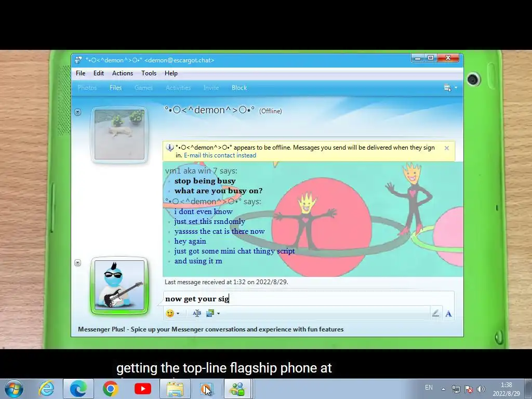Open the Help menu
Viewport: 532px width, 399px height.
click(x=171, y=73)
